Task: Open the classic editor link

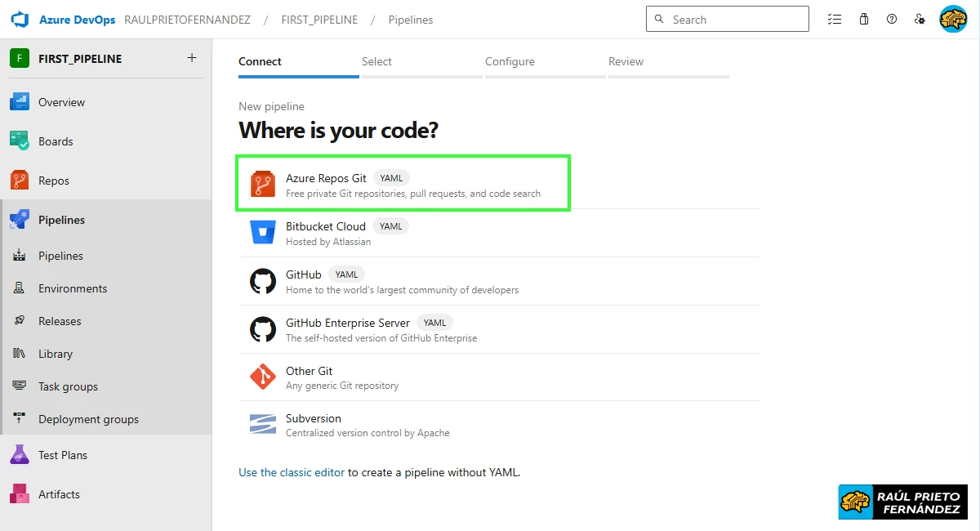Action: point(292,471)
